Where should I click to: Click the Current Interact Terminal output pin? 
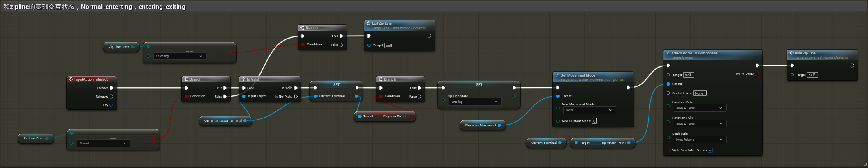[245, 120]
